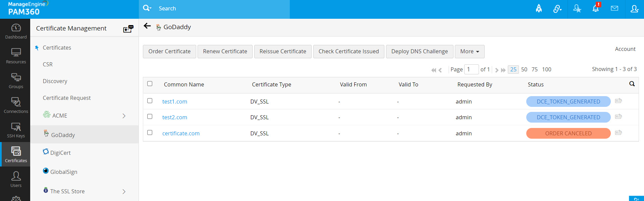This screenshot has width=644, height=201.
Task: Sort by Common Name column header
Action: (184, 84)
